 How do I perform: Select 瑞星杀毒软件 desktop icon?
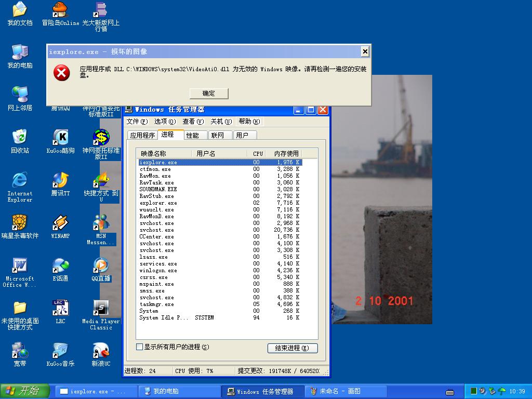[20, 227]
